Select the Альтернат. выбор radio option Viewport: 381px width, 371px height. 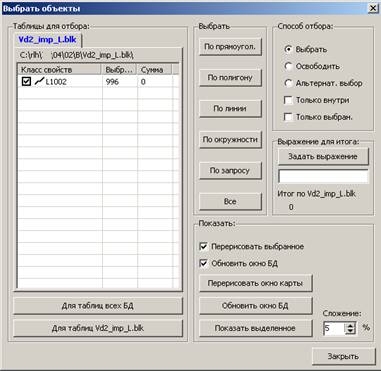coord(289,83)
